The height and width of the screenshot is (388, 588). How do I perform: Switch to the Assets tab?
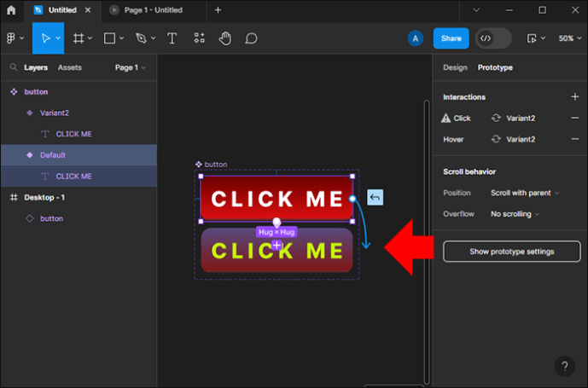click(70, 67)
